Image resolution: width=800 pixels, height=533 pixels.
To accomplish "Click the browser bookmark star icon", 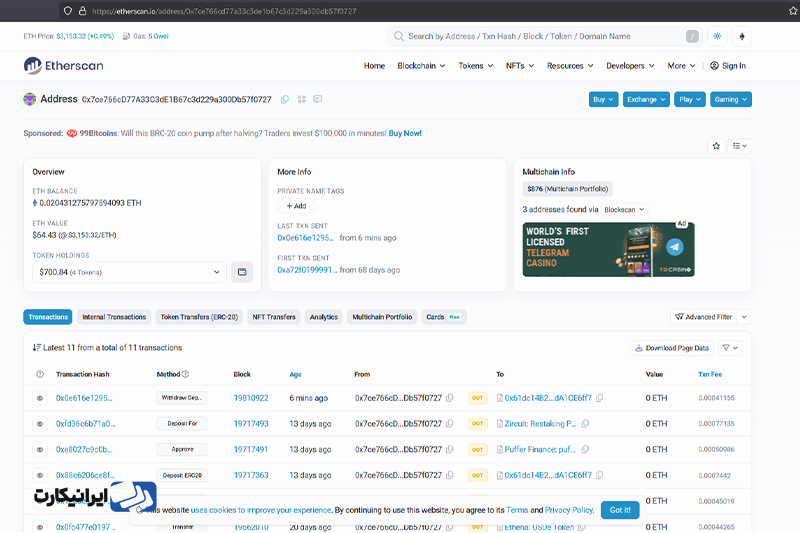I will pos(793,11).
